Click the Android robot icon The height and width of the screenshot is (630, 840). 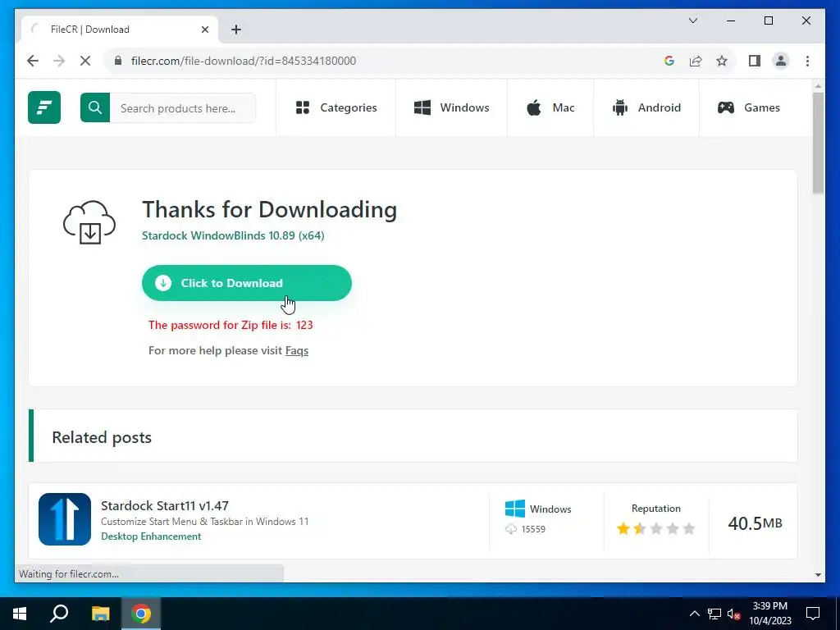click(620, 107)
